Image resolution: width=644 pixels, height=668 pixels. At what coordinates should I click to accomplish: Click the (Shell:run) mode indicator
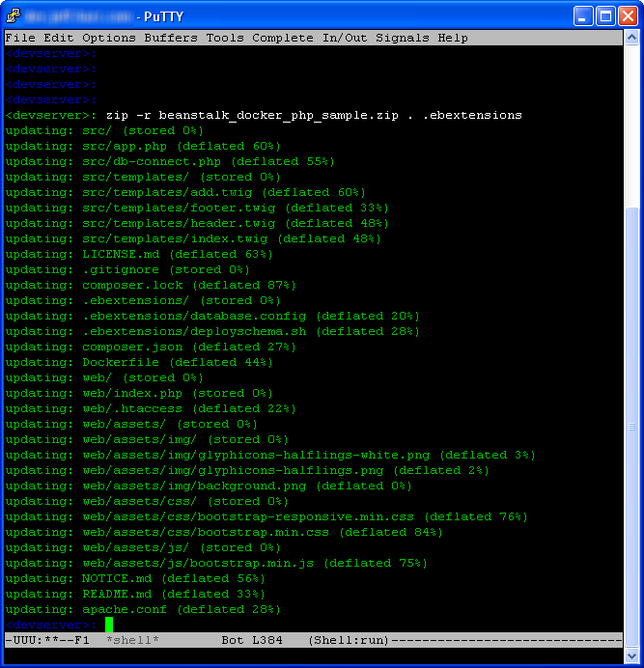tap(349, 640)
